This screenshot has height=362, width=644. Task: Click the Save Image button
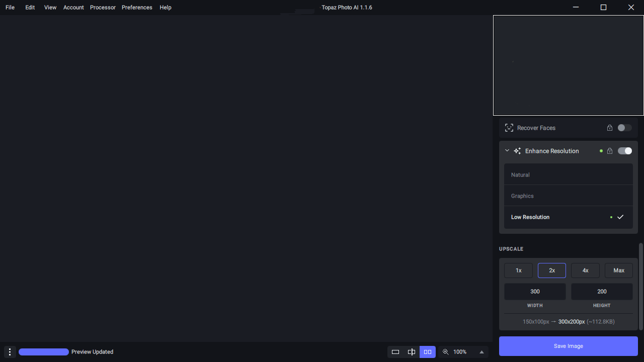568,346
